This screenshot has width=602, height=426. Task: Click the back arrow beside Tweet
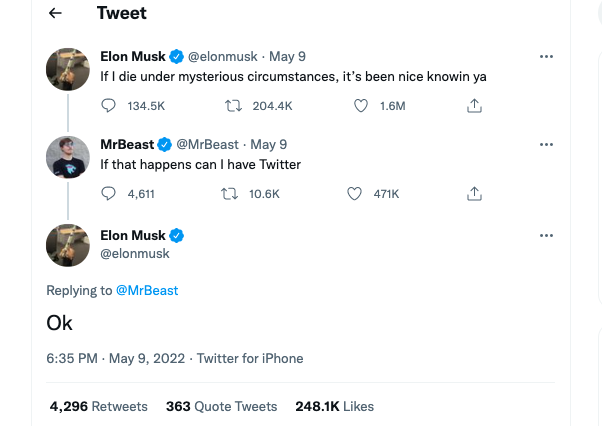click(56, 14)
